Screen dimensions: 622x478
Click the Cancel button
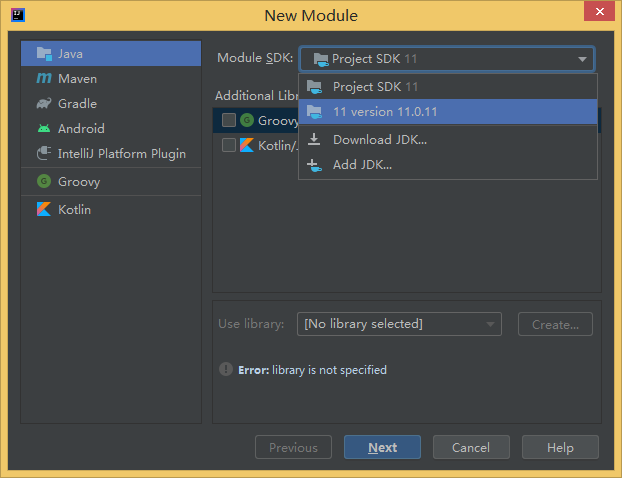click(471, 447)
